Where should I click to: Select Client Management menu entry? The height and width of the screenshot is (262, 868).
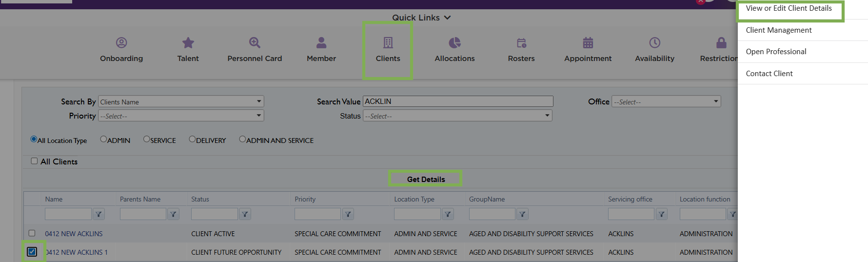point(779,30)
